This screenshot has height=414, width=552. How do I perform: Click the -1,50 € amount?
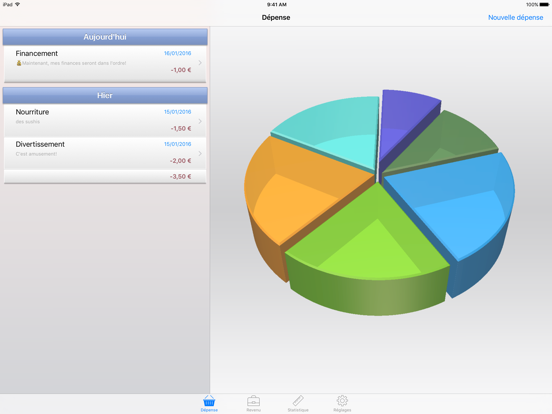click(181, 128)
